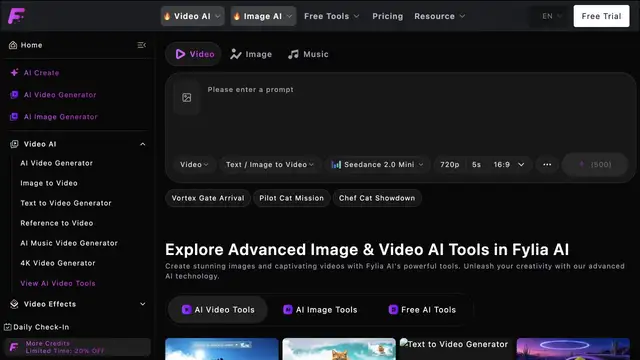Open the View AI Video Tools link

click(58, 283)
